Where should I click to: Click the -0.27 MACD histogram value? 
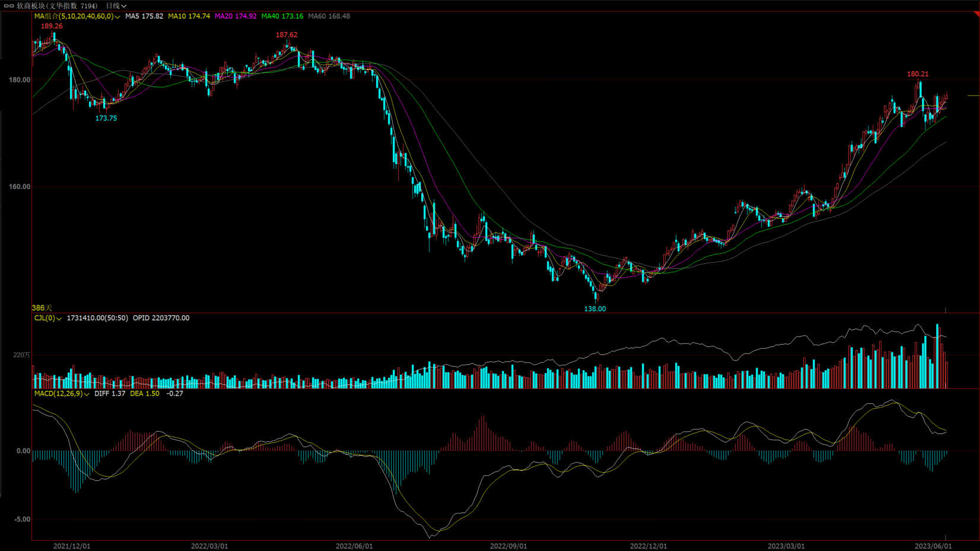[x=175, y=393]
